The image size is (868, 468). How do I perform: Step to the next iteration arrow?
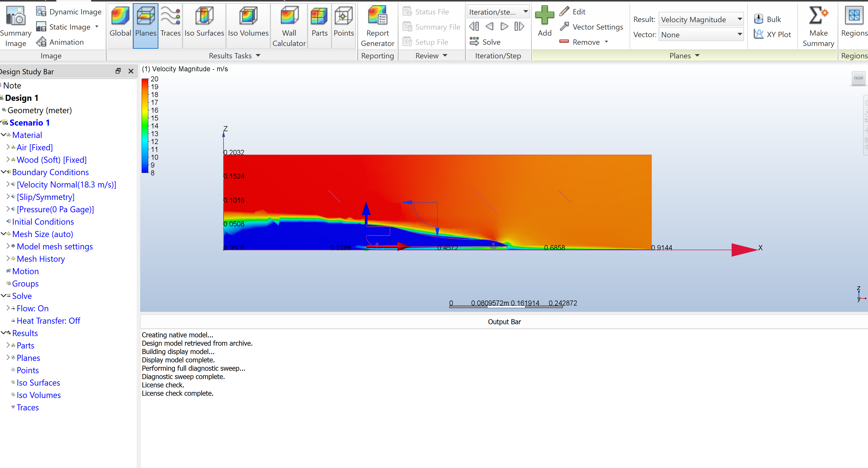coord(504,26)
